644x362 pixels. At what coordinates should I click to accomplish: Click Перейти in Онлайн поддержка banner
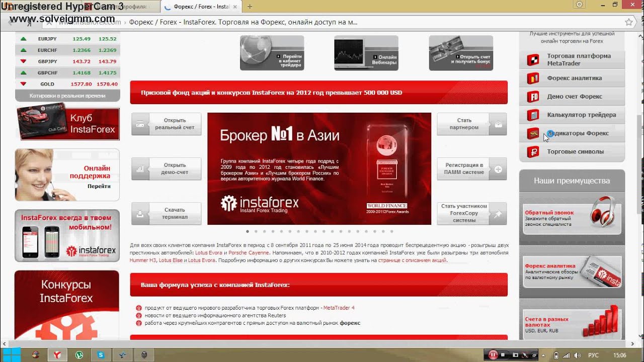point(99,186)
